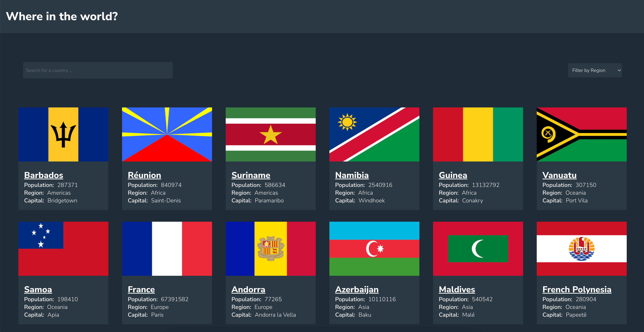
Task: Click the Andorra flag image
Action: click(271, 249)
